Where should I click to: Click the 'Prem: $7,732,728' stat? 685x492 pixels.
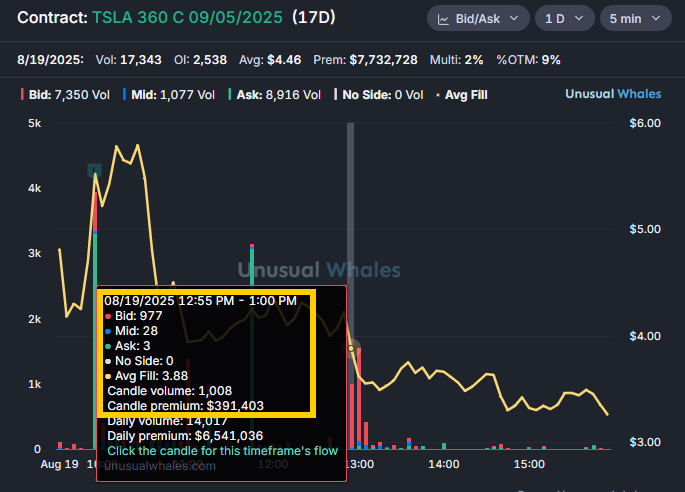click(365, 60)
